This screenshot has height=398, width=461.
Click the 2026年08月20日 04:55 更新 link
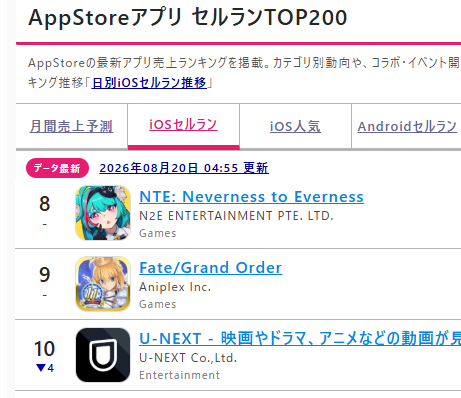184,168
